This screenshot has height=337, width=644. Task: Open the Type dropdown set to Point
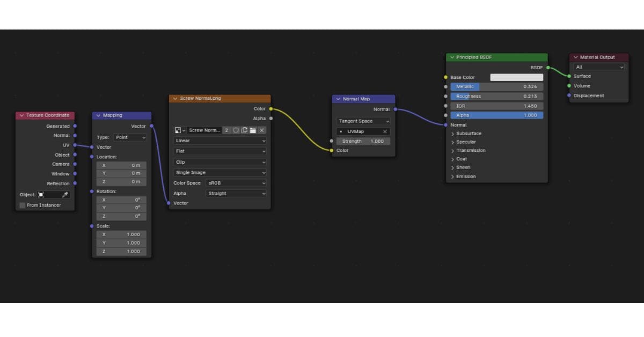coord(129,137)
